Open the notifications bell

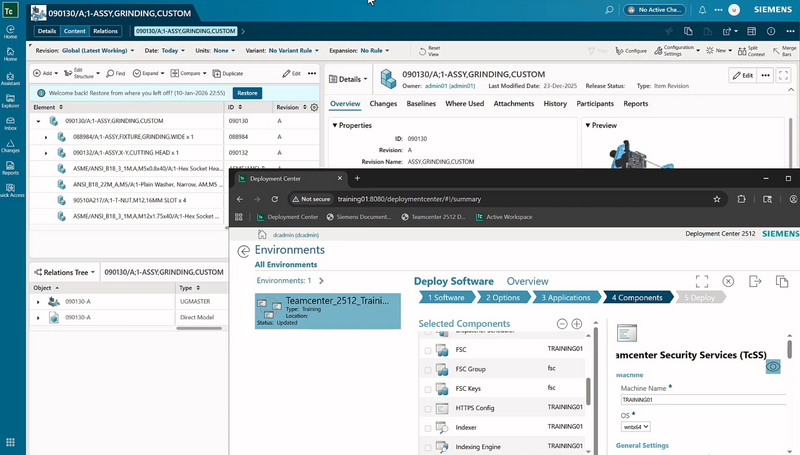[x=703, y=10]
